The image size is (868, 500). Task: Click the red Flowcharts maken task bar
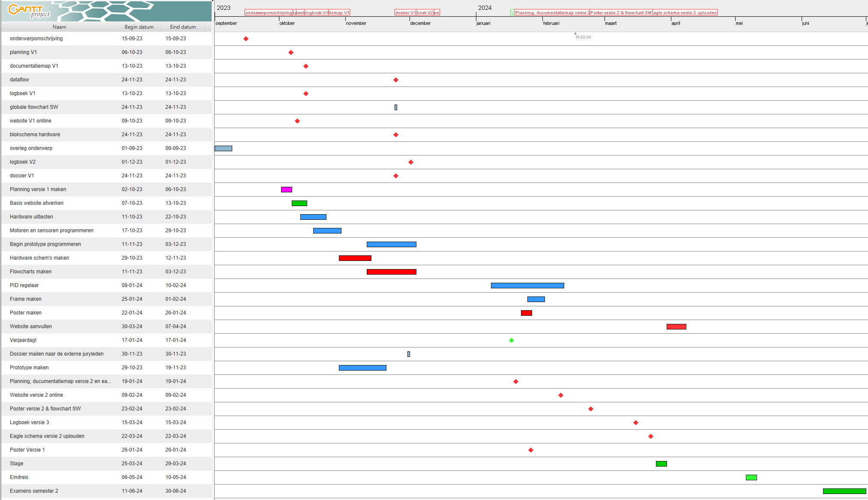coord(391,272)
